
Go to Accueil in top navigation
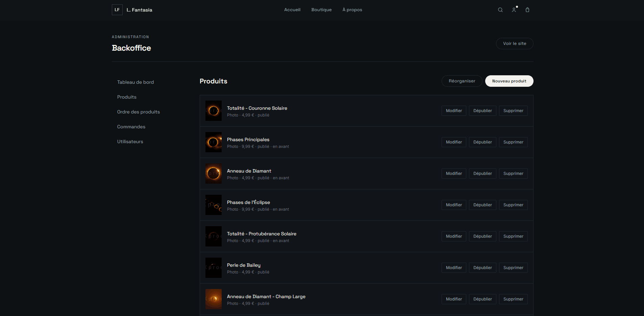tap(292, 10)
